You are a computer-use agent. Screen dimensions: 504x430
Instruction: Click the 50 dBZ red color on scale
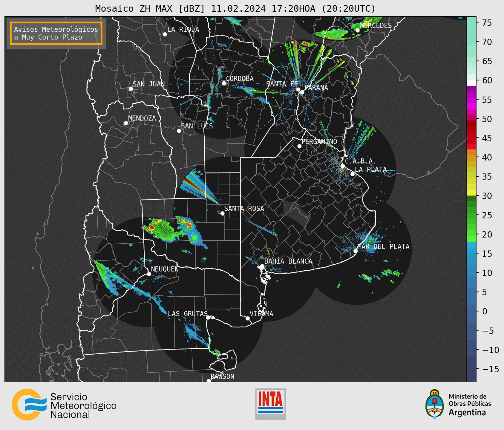(x=471, y=120)
